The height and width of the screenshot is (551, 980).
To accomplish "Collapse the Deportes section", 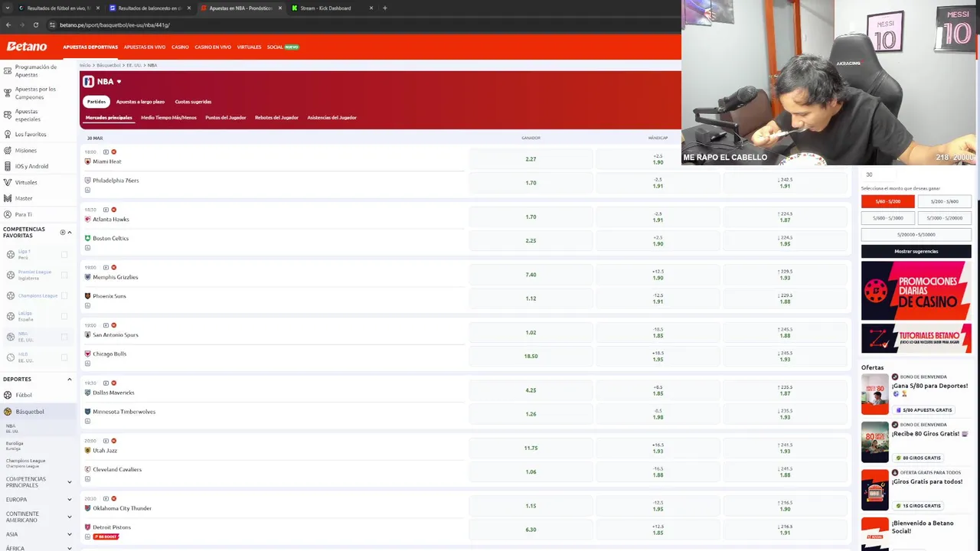I will [x=70, y=379].
